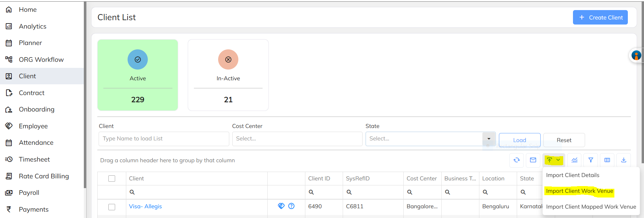644x218 pixels.
Task: Open the chart analytics toolbar icon
Action: 574,160
